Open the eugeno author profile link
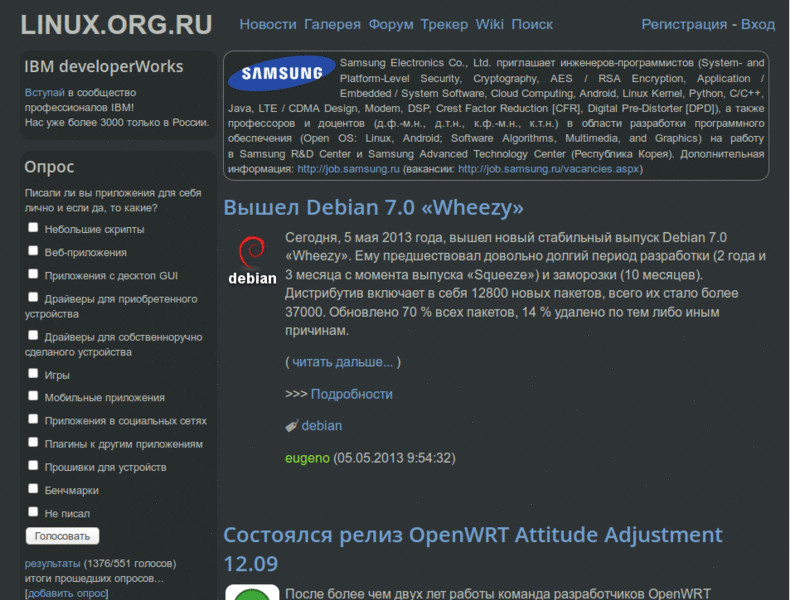800x600 pixels. point(307,458)
